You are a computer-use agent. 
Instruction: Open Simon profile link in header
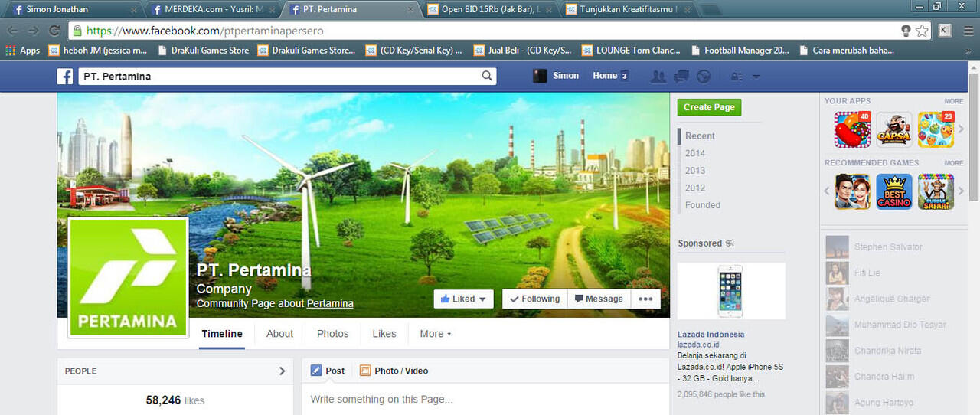click(x=557, y=76)
